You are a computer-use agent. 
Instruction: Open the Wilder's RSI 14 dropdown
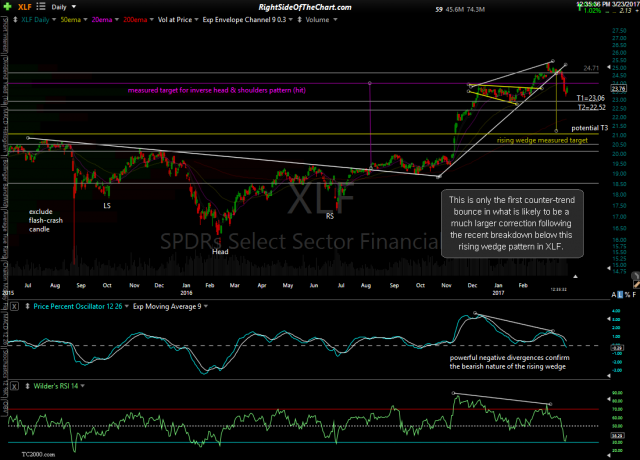pos(82,386)
